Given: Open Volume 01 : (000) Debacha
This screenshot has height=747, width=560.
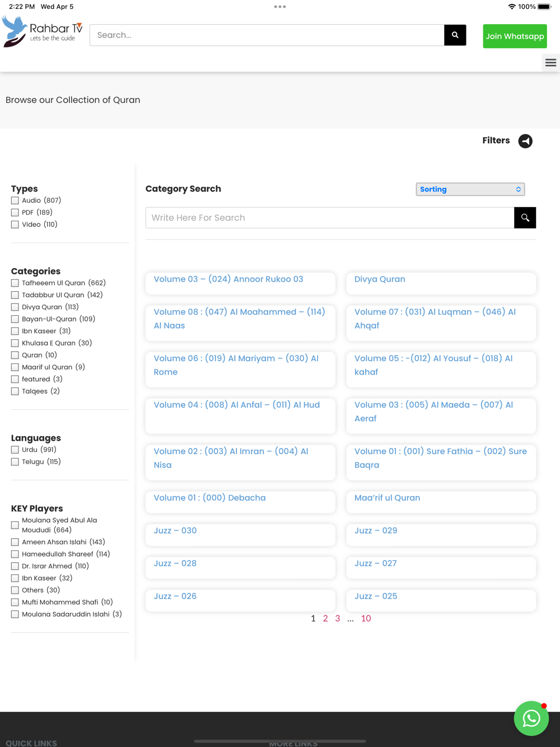Looking at the screenshot, I should point(240,502).
